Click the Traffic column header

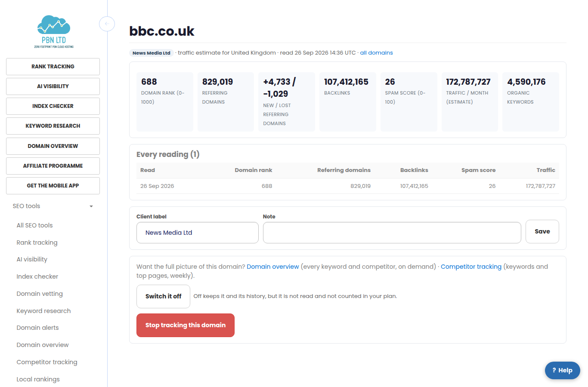coord(546,170)
